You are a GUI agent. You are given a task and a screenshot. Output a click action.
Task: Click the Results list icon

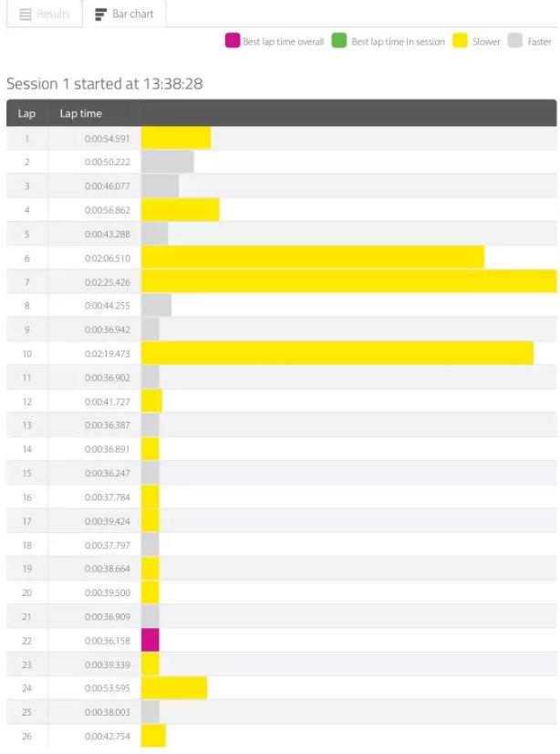[26, 15]
